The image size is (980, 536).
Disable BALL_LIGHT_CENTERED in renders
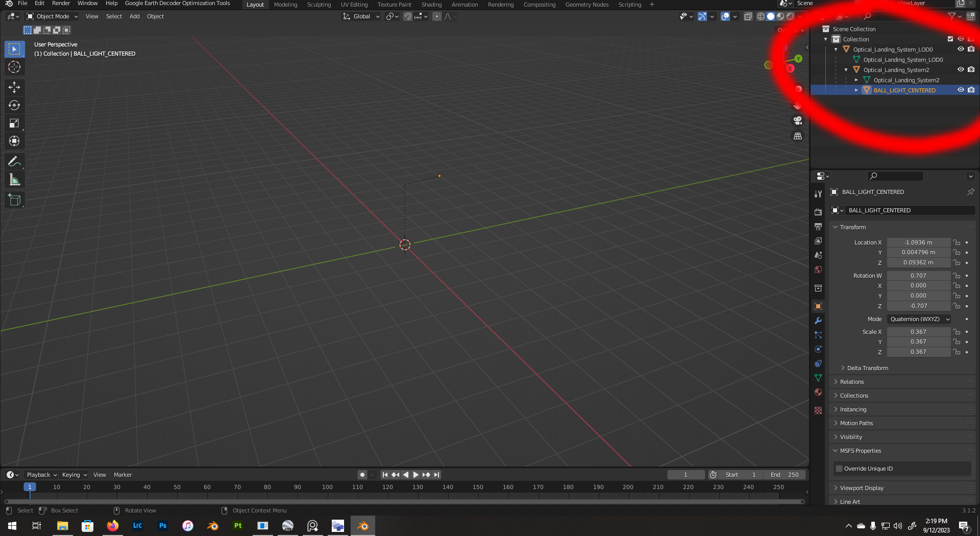pos(971,90)
